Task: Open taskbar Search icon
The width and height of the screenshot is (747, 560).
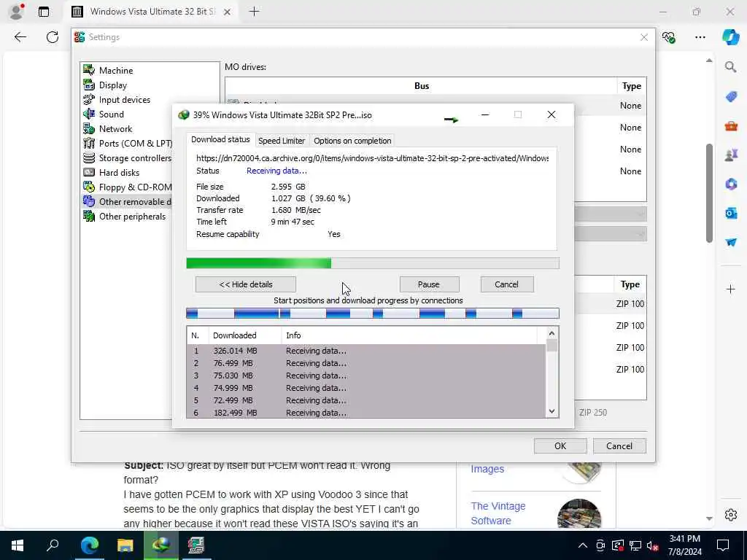Action: click(53, 545)
